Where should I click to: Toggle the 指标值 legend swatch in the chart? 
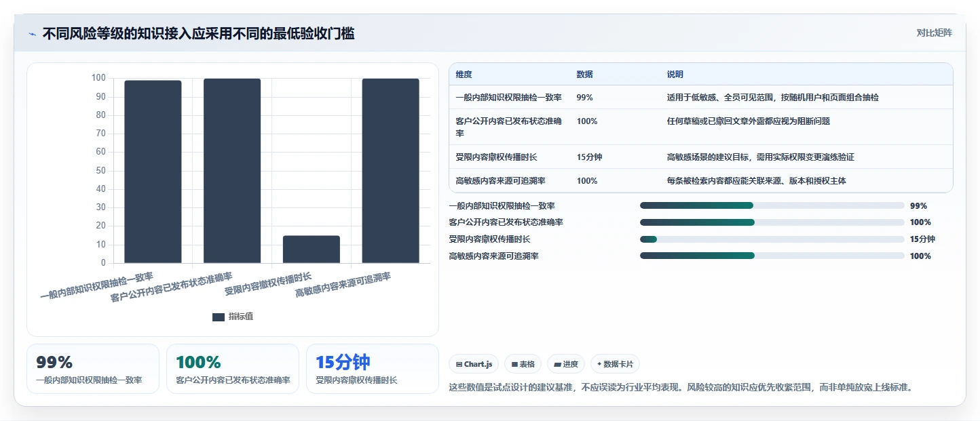click(219, 317)
